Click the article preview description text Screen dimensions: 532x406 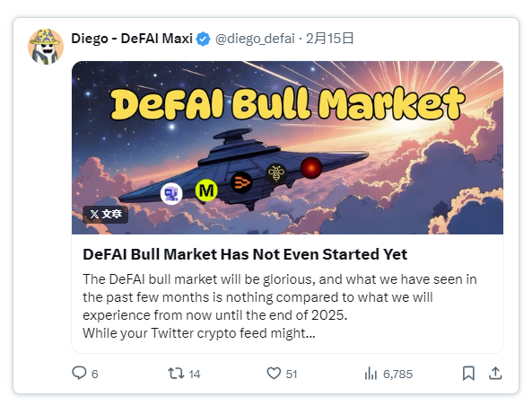[x=280, y=305]
